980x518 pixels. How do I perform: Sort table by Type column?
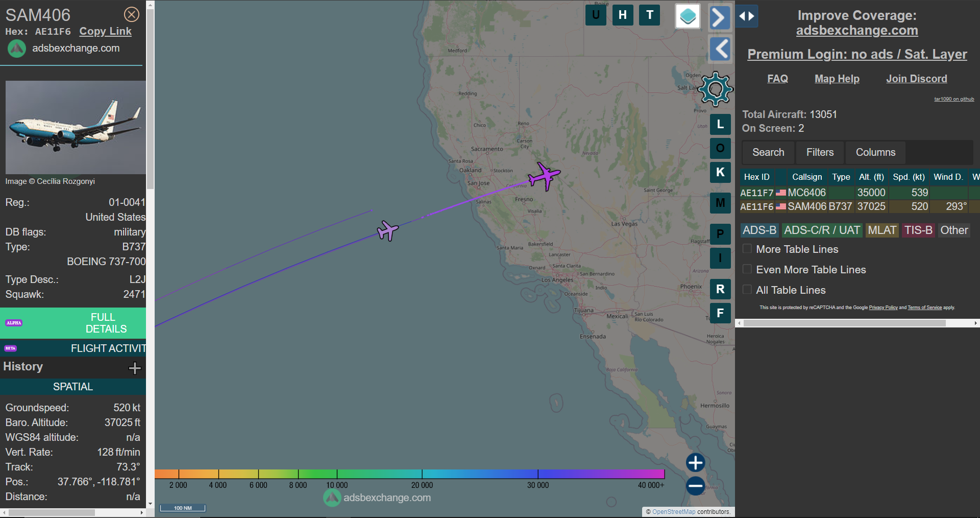click(x=841, y=177)
